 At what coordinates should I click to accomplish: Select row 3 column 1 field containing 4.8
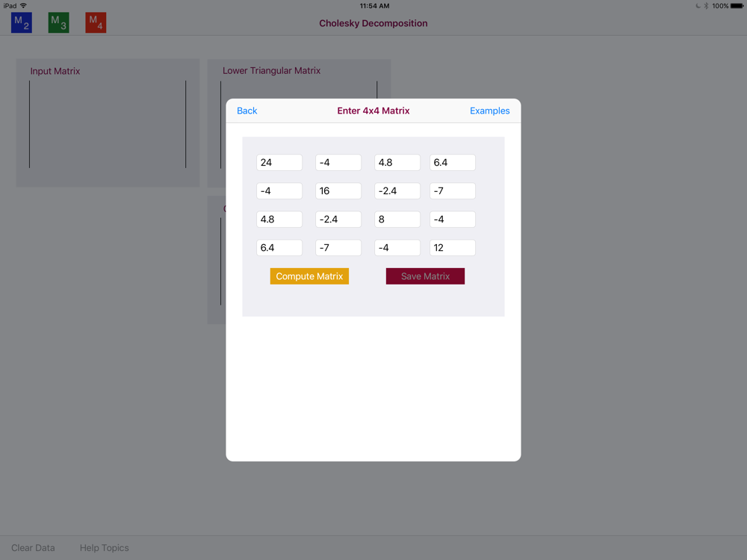pos(279,219)
